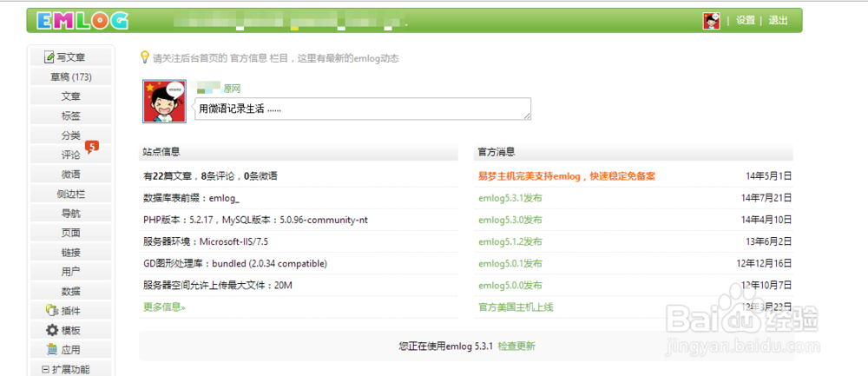
Task: Open 分类 menu item
Action: point(71,135)
